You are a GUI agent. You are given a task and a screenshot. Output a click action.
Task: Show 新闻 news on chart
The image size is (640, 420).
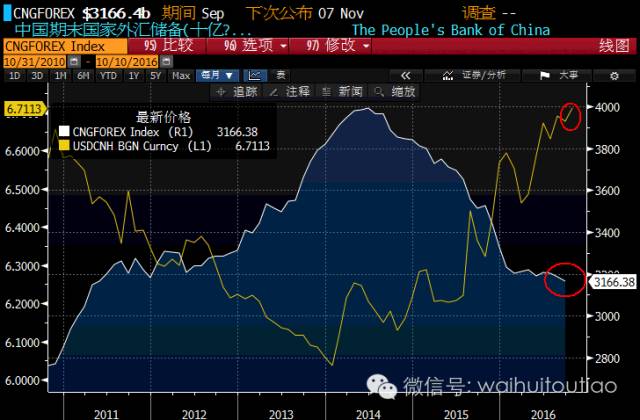point(342,92)
